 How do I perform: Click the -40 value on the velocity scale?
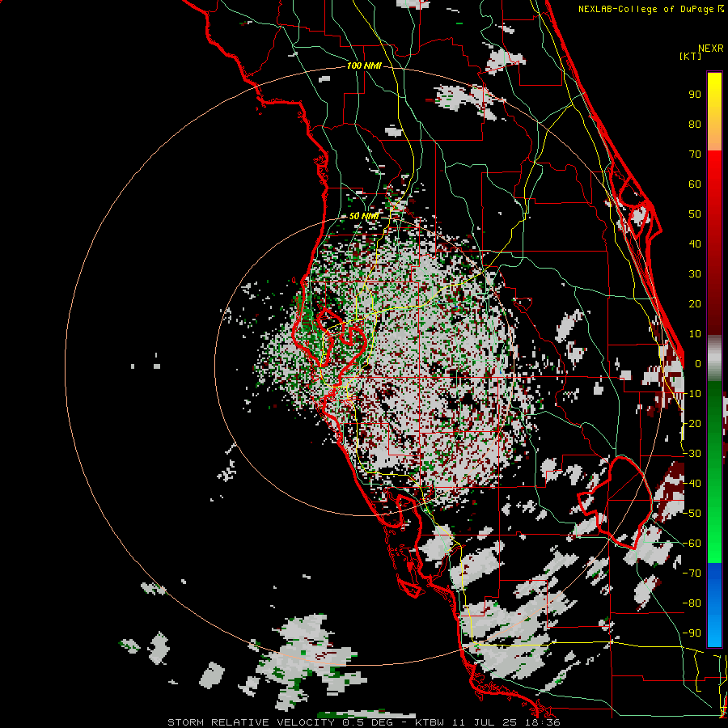[692, 484]
